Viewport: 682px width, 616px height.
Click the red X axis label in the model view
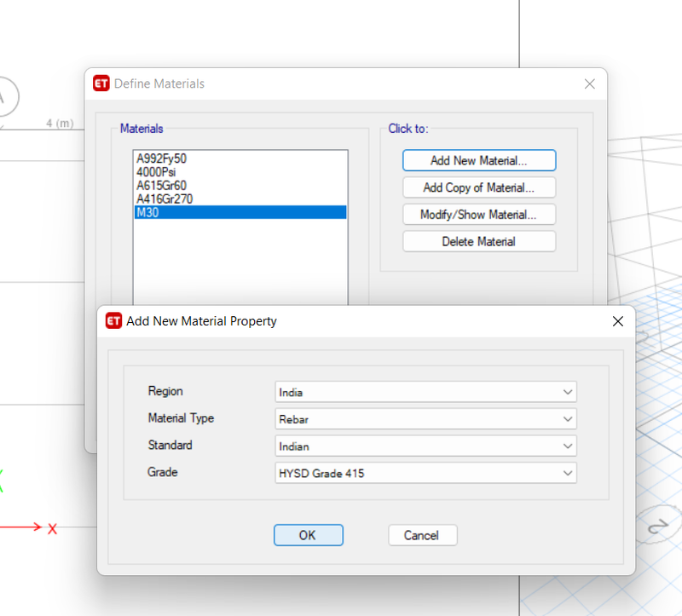(x=53, y=528)
